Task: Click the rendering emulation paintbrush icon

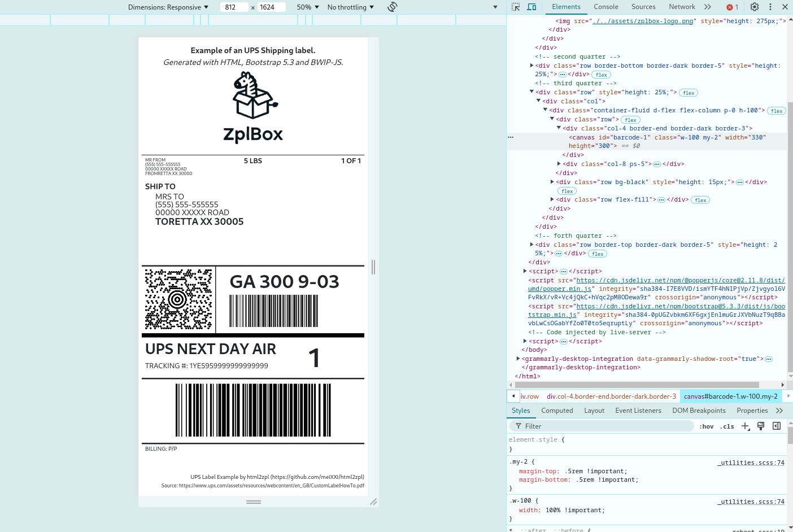Action: [x=761, y=426]
